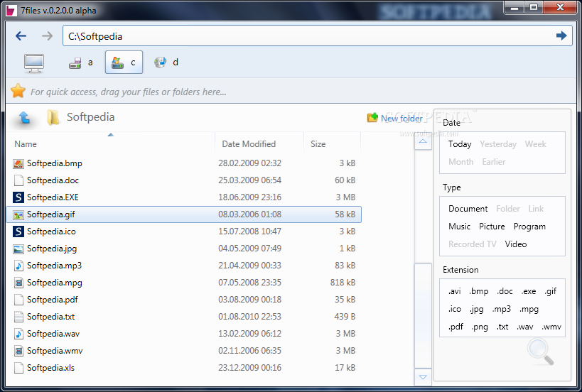582x392 pixels.
Task: Click the 7files app icon in title bar
Action: (11, 10)
